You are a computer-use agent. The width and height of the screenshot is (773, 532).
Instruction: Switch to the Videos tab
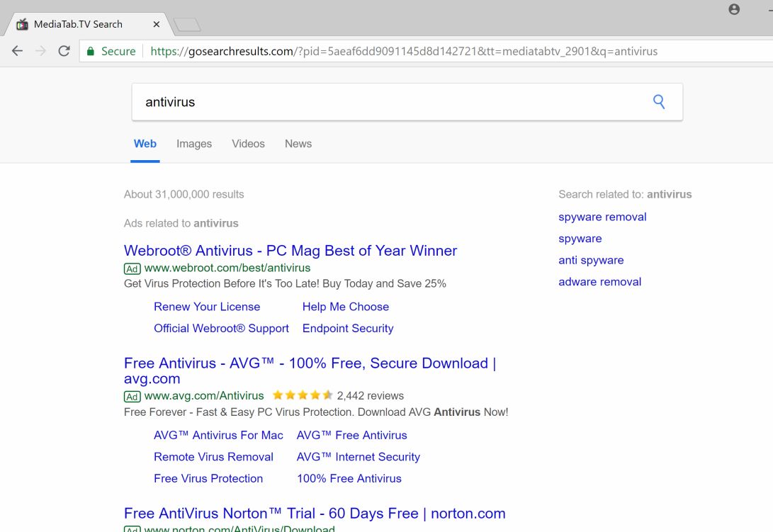(x=248, y=144)
